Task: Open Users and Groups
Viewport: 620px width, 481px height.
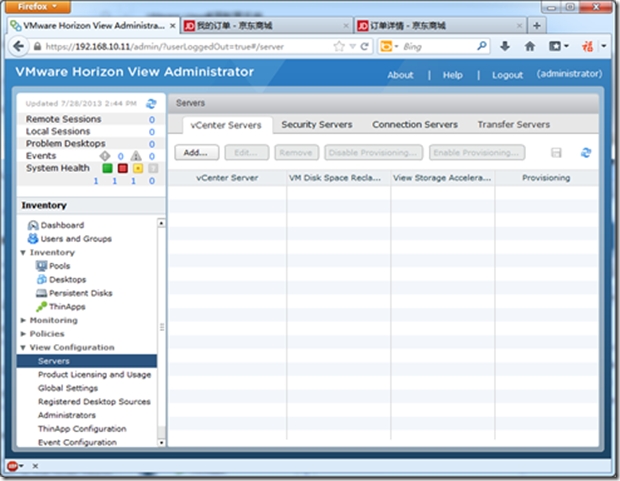Action: pyautogui.click(x=70, y=239)
